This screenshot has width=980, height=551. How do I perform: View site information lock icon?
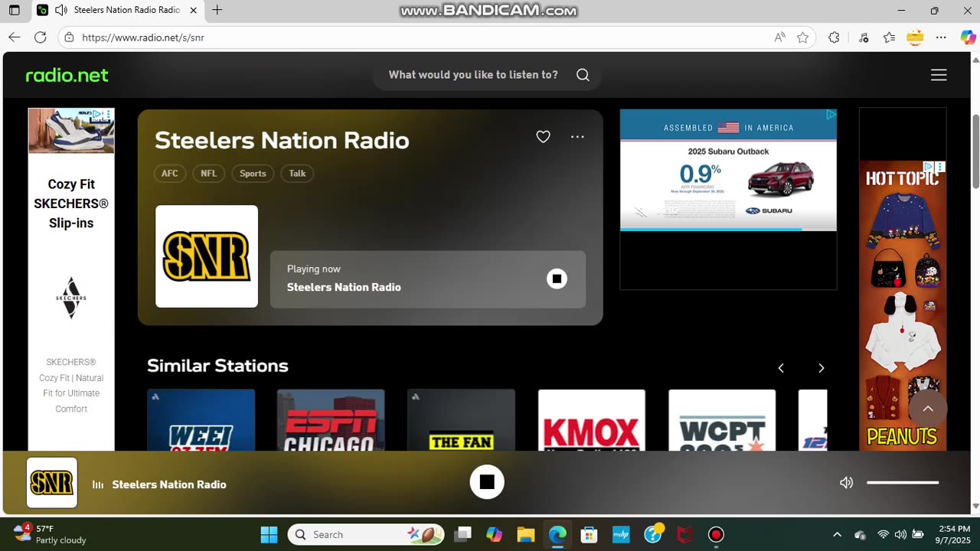[69, 37]
